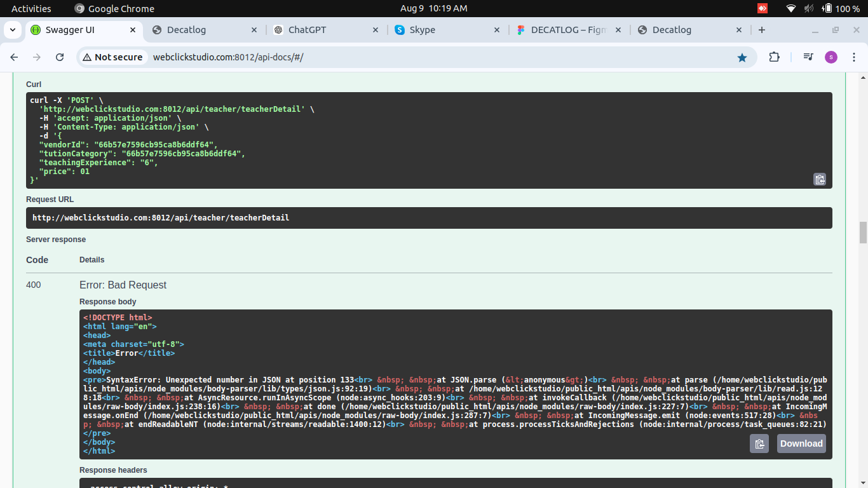868x488 pixels.
Task: Copy the curl command to clipboard
Action: (820, 180)
